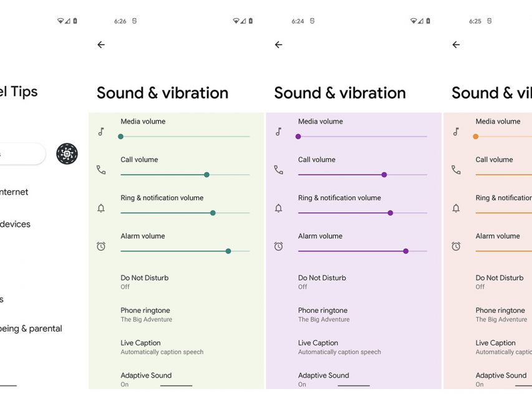This screenshot has width=532, height=399.
Task: Click the purple call volume phone icon
Action: (278, 170)
